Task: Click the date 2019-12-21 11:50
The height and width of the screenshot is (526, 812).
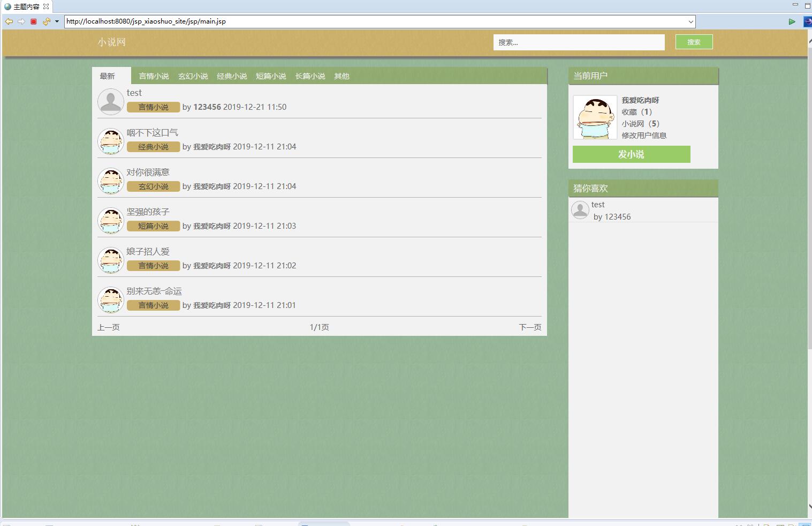Action: pos(255,107)
